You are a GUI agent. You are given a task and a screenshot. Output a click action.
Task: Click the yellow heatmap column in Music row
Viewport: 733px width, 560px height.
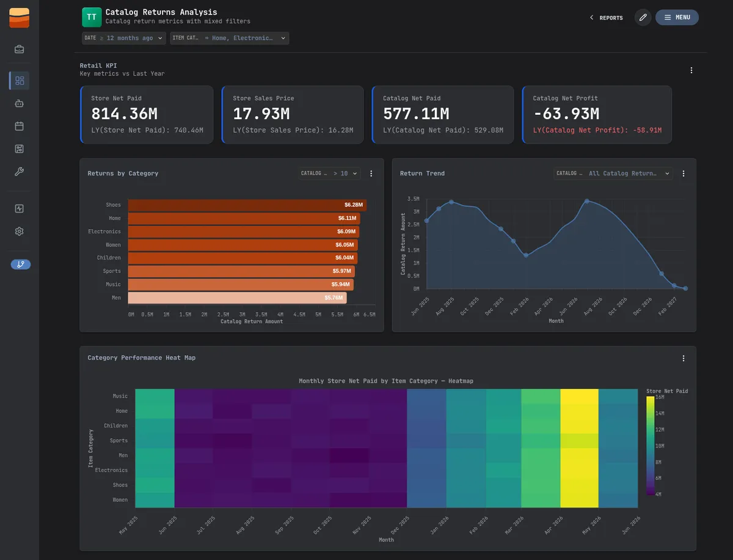(x=579, y=396)
